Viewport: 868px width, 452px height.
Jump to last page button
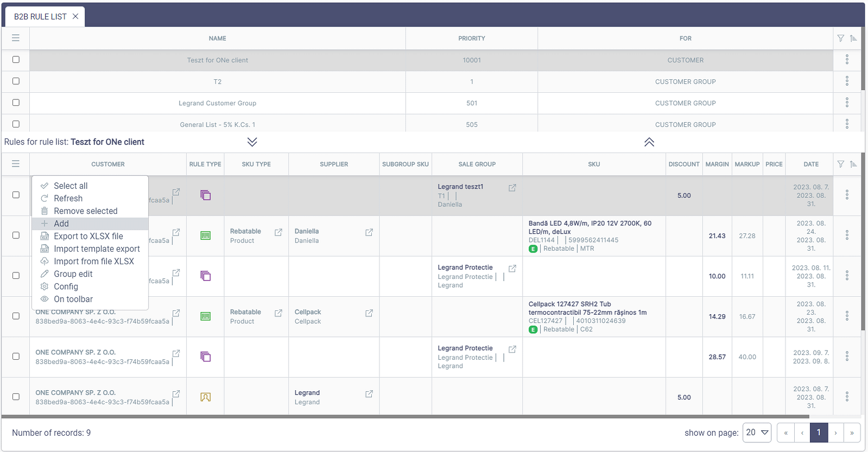coord(852,432)
